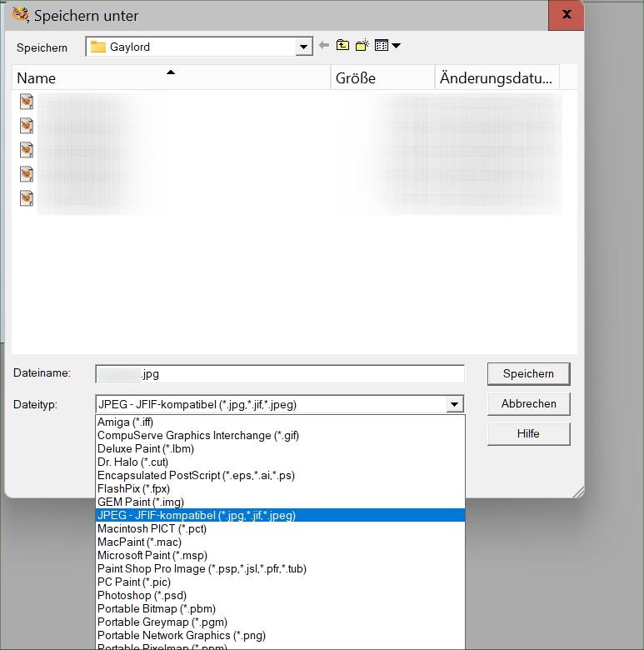Create a new folder
This screenshot has width=644, height=650.
(362, 45)
